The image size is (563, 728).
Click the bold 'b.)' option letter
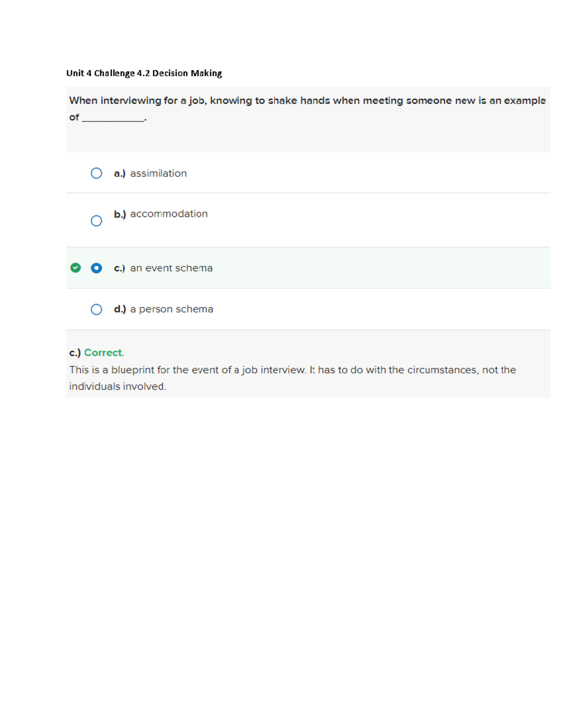coord(120,214)
